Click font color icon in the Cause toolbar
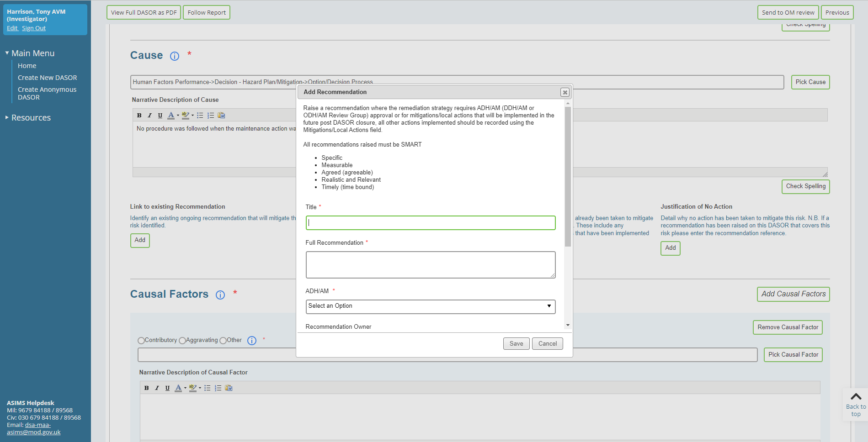This screenshot has height=442, width=868. [x=171, y=116]
